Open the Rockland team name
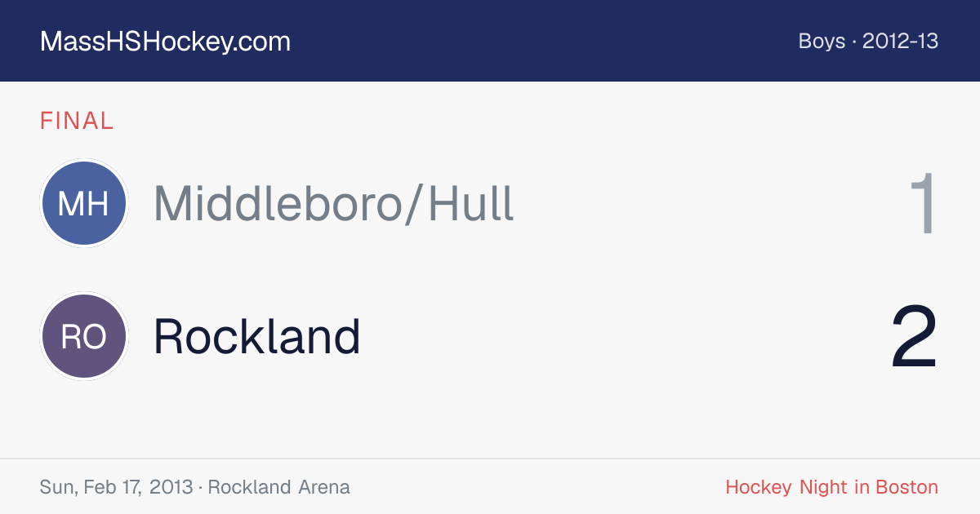The image size is (980, 514). pyautogui.click(x=257, y=336)
